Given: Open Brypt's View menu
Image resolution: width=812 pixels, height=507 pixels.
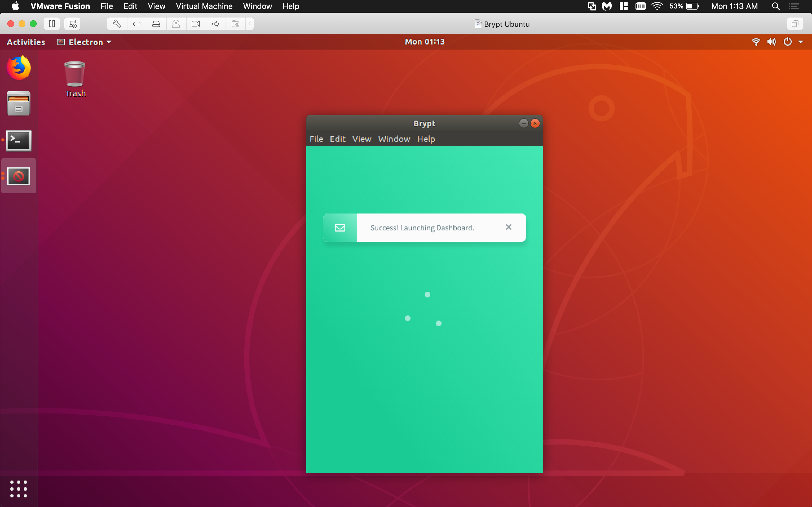Looking at the screenshot, I should [x=361, y=139].
